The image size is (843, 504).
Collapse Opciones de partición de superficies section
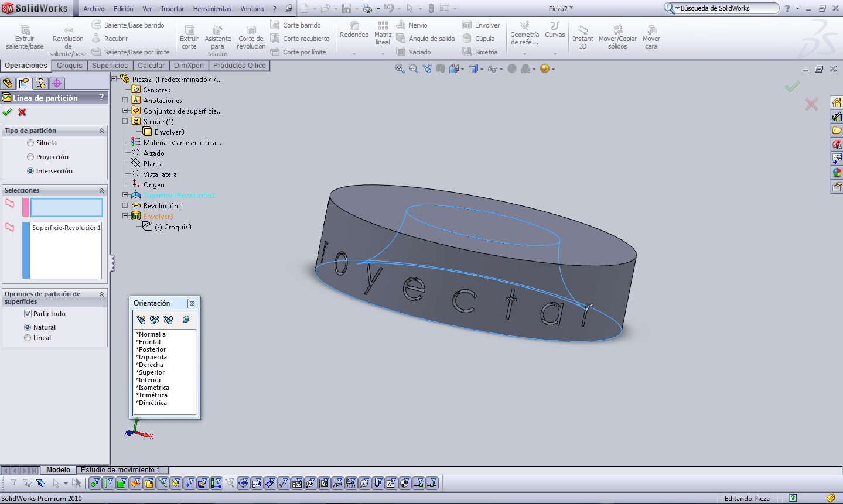[101, 294]
